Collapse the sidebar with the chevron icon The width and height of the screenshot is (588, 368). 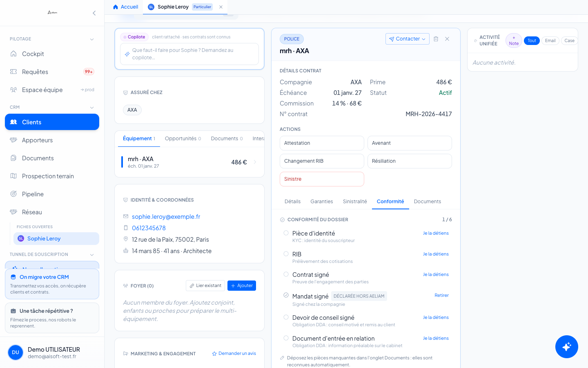point(94,13)
